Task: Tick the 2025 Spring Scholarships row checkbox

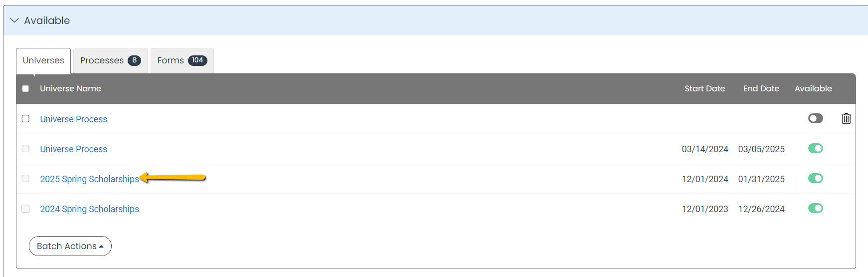Action: click(25, 179)
